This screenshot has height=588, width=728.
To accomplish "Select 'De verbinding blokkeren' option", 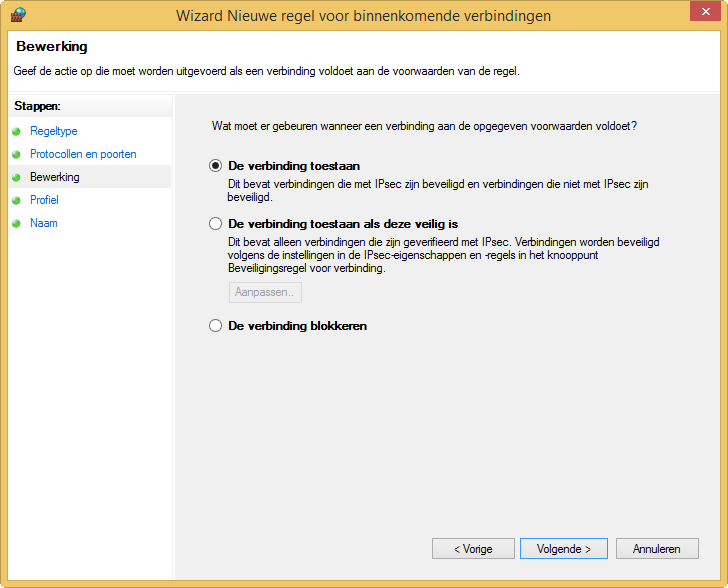I will click(x=215, y=326).
